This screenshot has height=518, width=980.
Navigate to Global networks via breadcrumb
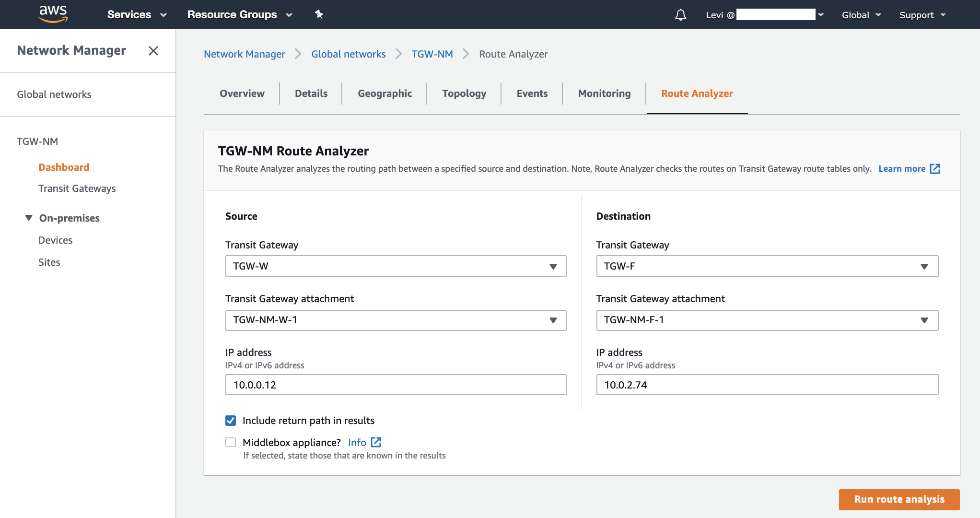(x=349, y=54)
